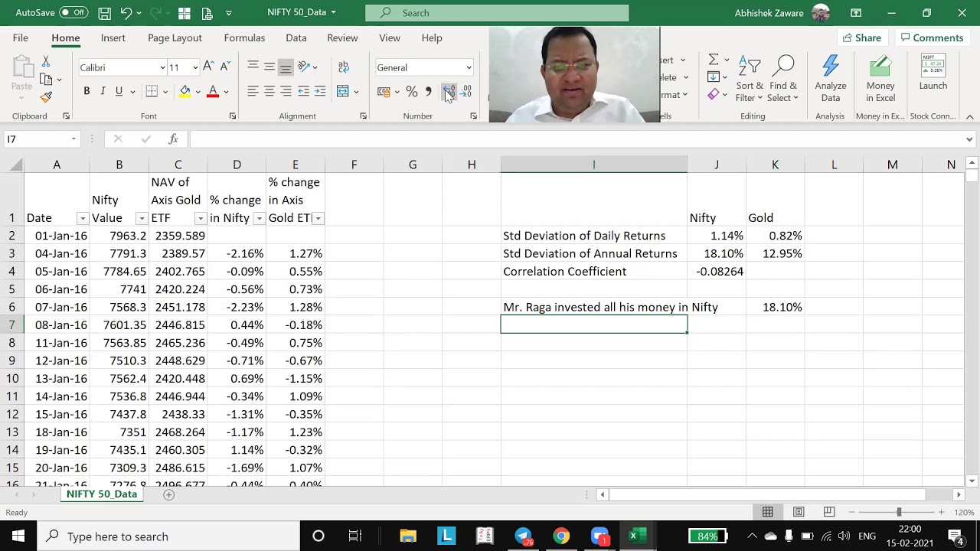
Task: Adjust the zoom slider handle
Action: (x=899, y=512)
